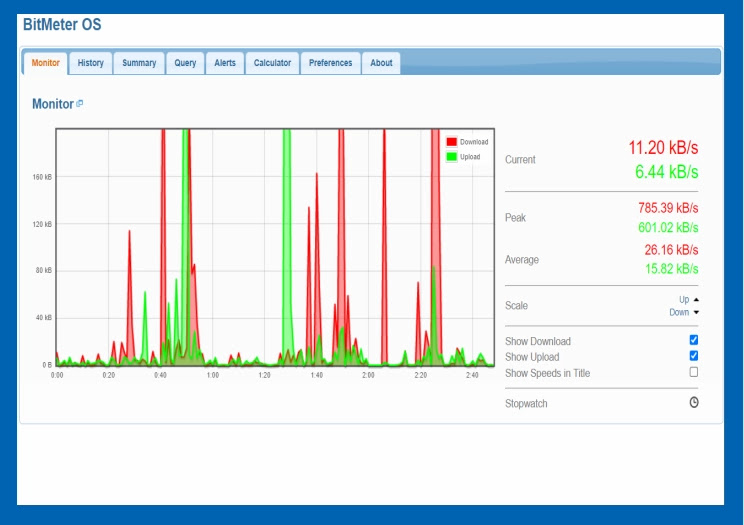Open the Stopwatch clock icon
744x525 pixels.
click(x=694, y=403)
